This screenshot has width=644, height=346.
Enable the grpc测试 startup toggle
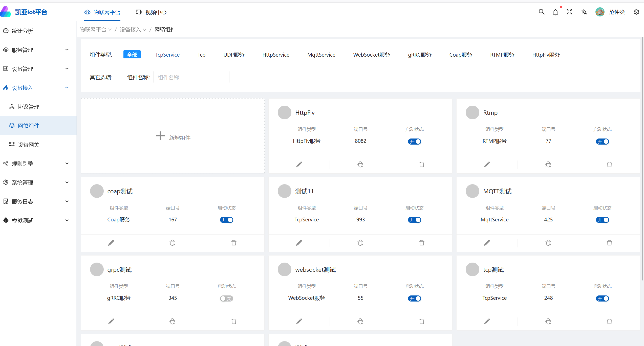pyautogui.click(x=226, y=298)
